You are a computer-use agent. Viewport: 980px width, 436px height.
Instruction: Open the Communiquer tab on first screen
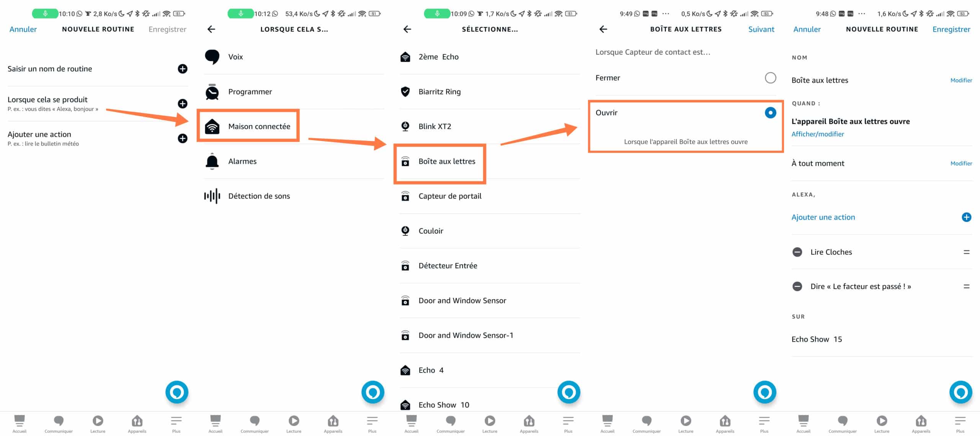(59, 424)
